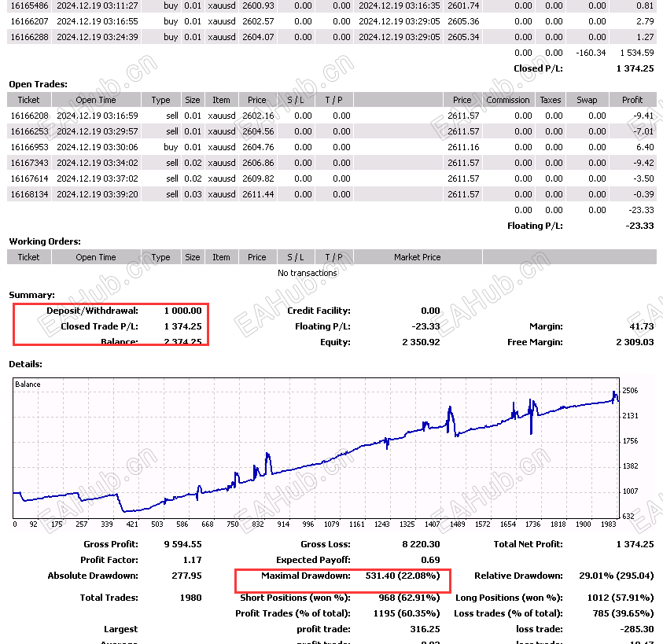
Task: Click the Closed Trade P/L label in Summary
Action: click(99, 326)
